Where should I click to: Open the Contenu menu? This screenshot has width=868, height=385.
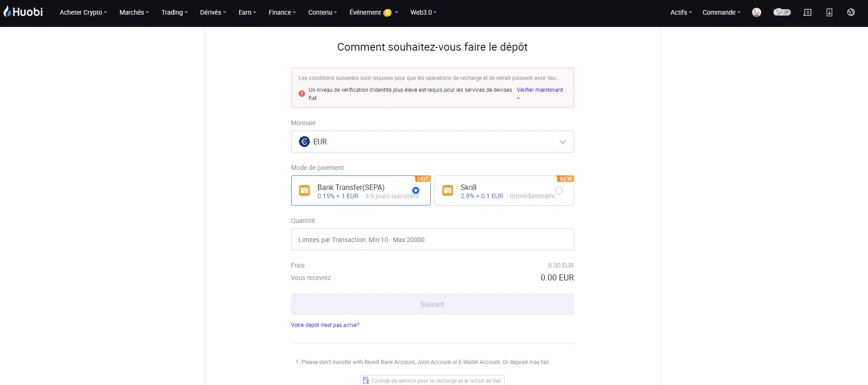coord(323,12)
